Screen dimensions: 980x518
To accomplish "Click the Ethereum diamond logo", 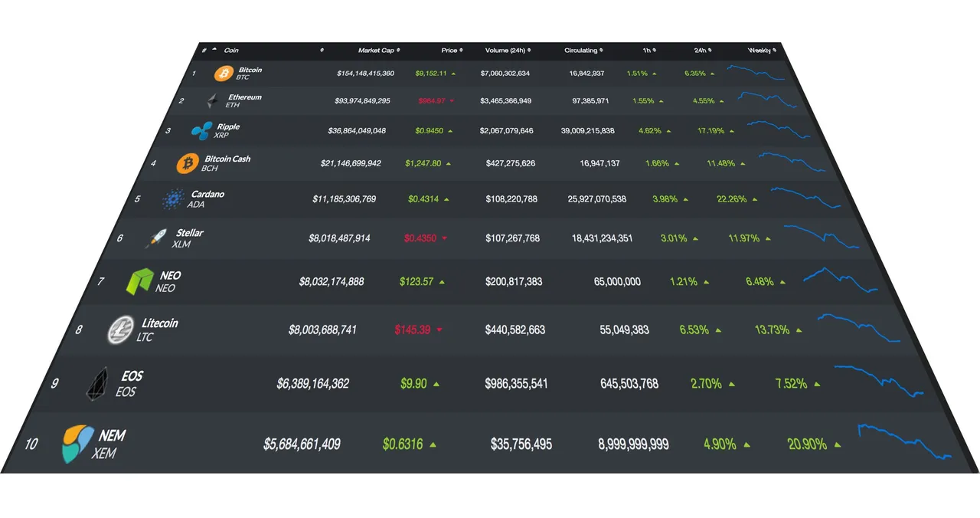I will (212, 100).
